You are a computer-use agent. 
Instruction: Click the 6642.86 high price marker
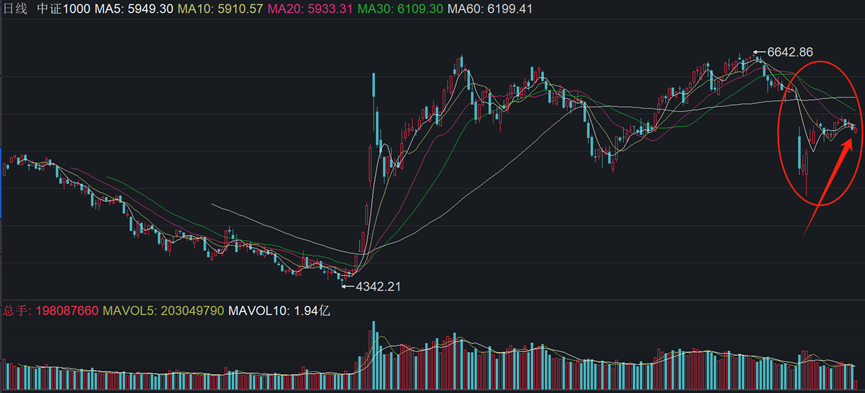click(x=790, y=52)
